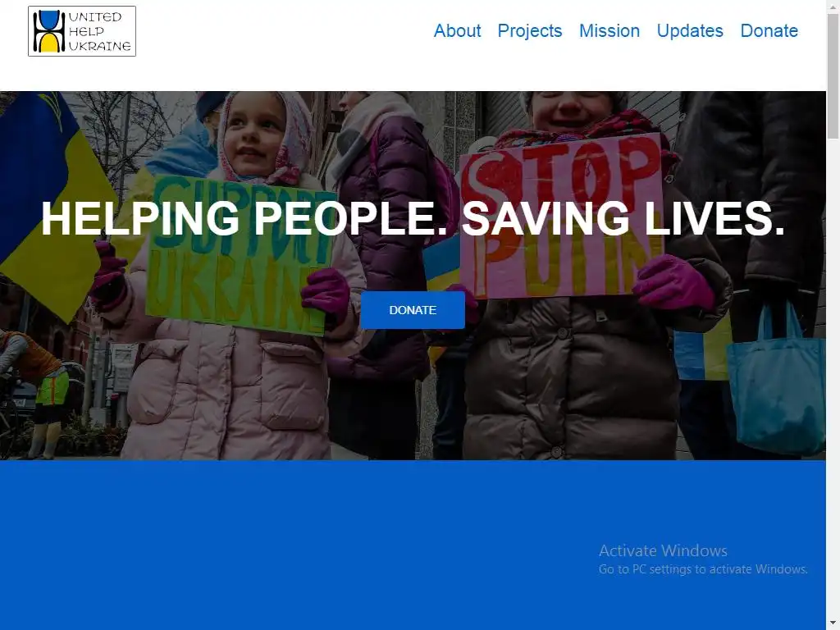Click Donate in the top navigation
The image size is (840, 630).
(769, 31)
